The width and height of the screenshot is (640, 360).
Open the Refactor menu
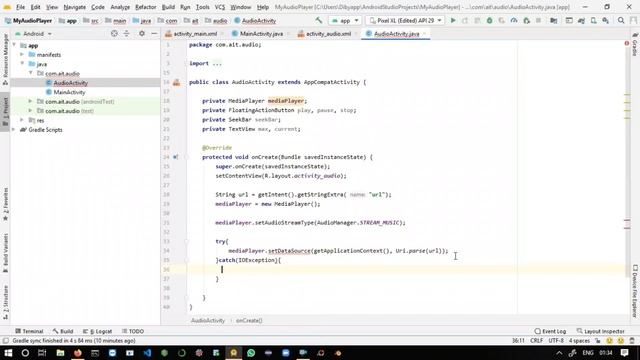[146, 7]
